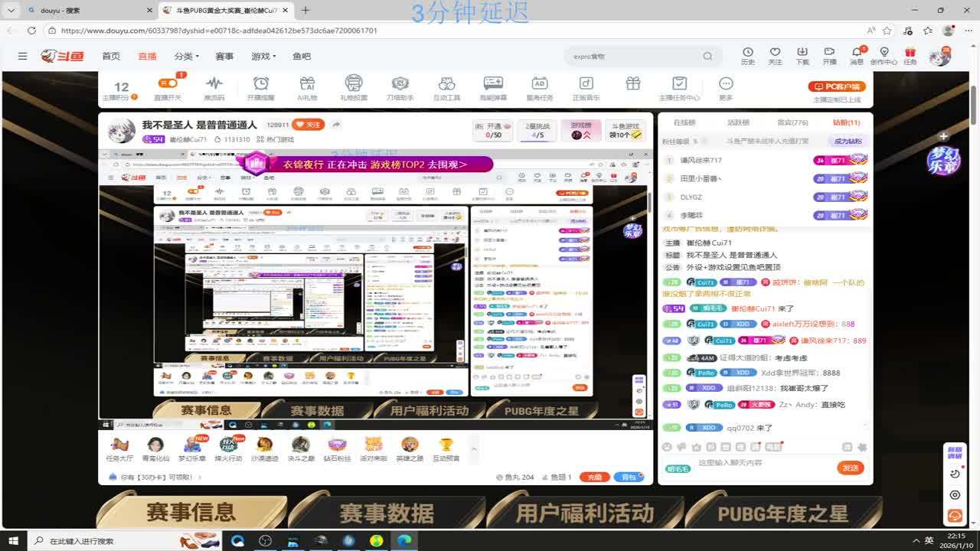Click the 充值 recharge button

tap(594, 477)
